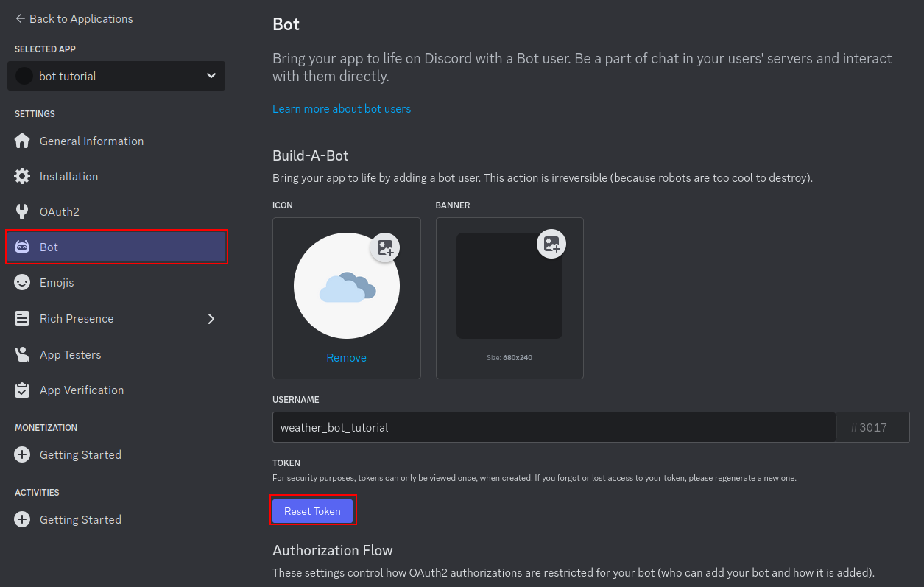Click the Authorization Flow heading
Screen dimensions: 924x587
click(333, 550)
